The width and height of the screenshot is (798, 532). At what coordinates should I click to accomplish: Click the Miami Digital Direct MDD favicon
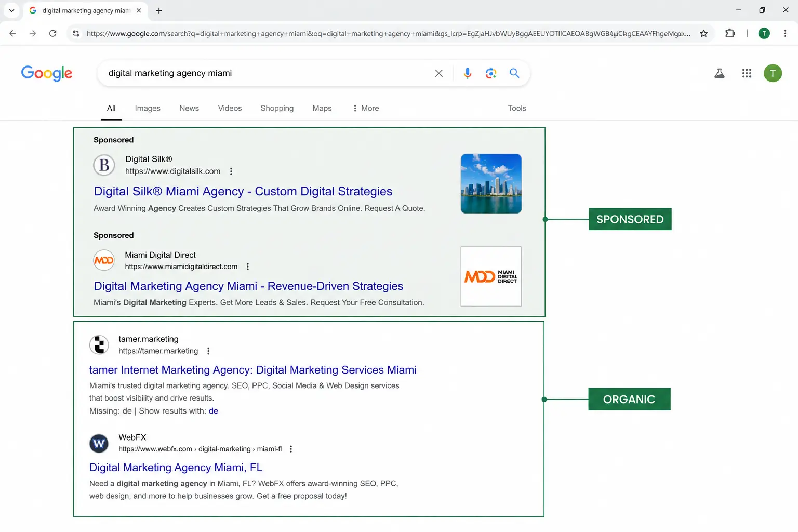(104, 260)
